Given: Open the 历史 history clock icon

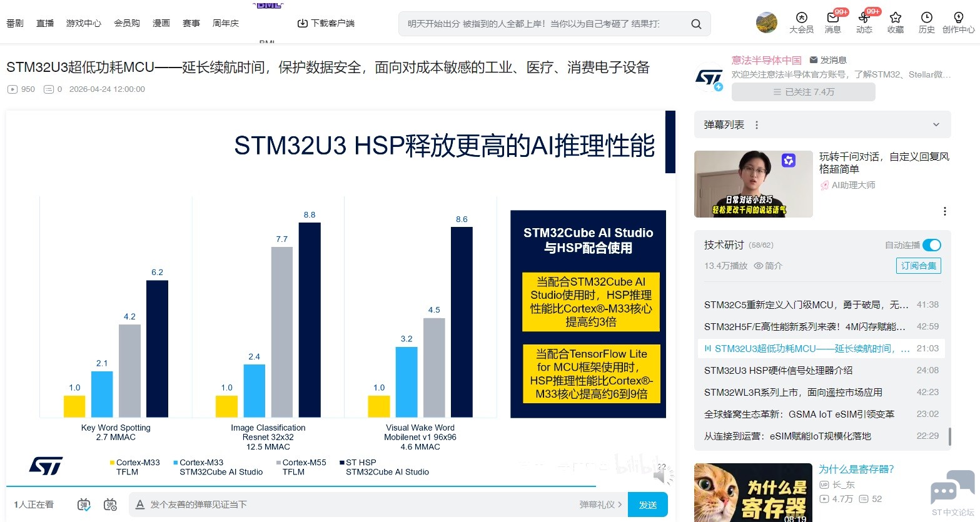Looking at the screenshot, I should click(x=927, y=22).
